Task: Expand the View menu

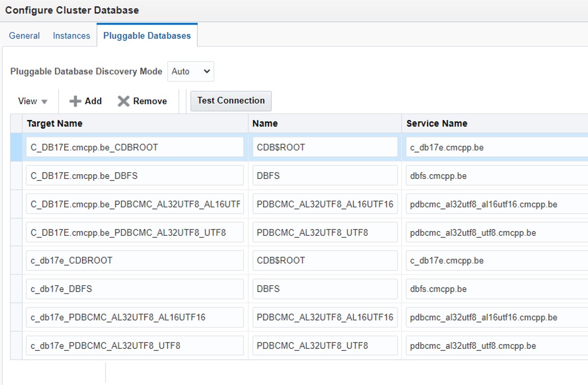Action: click(33, 101)
